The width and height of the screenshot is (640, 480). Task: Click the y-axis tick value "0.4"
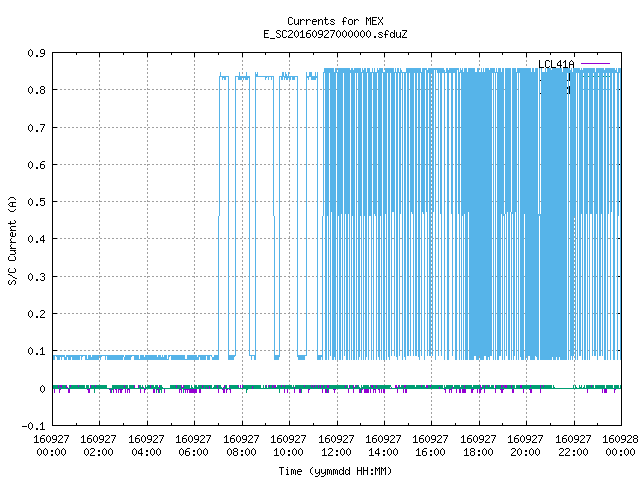[36, 239]
